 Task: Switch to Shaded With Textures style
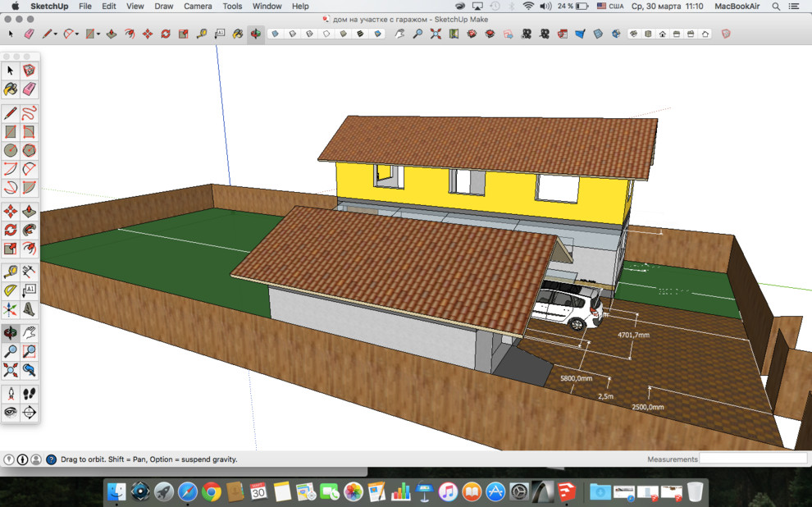pyautogui.click(x=361, y=34)
